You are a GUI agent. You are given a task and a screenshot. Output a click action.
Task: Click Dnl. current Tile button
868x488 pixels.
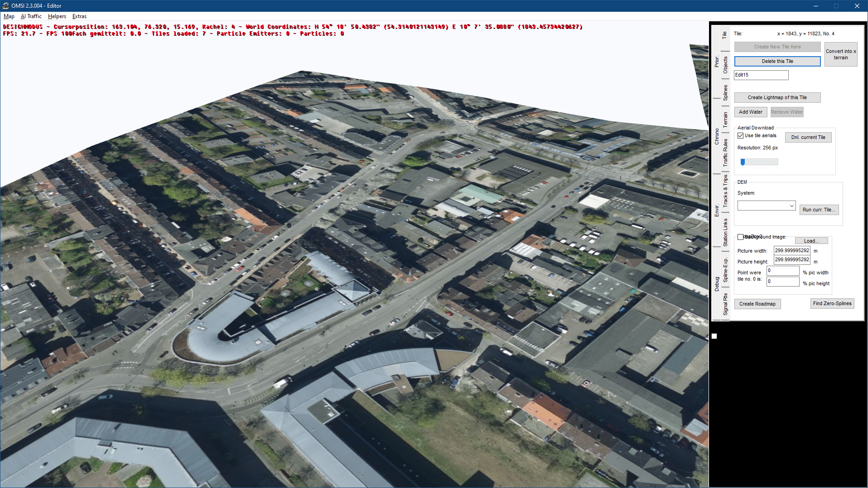(x=808, y=137)
